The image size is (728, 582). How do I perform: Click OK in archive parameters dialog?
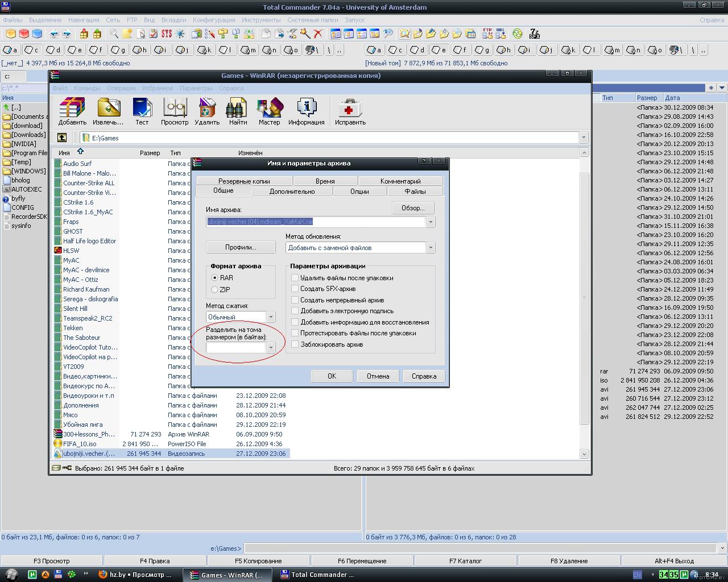332,376
